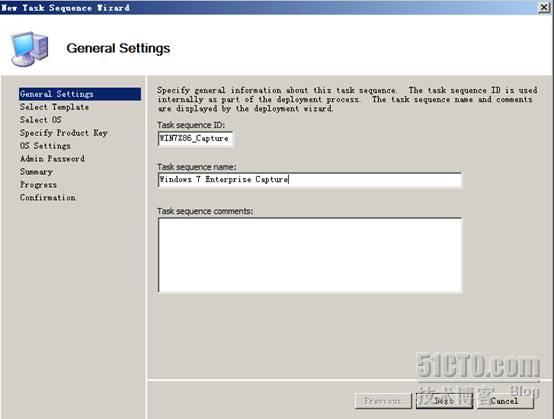The image size is (554, 419).
Task: Click the 'Specify general information' description text
Action: (347, 99)
